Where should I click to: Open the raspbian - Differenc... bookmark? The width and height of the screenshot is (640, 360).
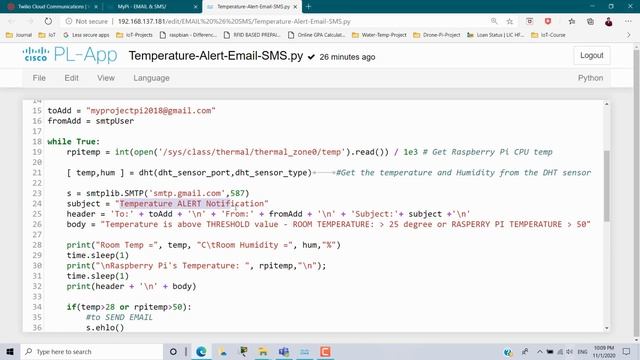pos(188,35)
